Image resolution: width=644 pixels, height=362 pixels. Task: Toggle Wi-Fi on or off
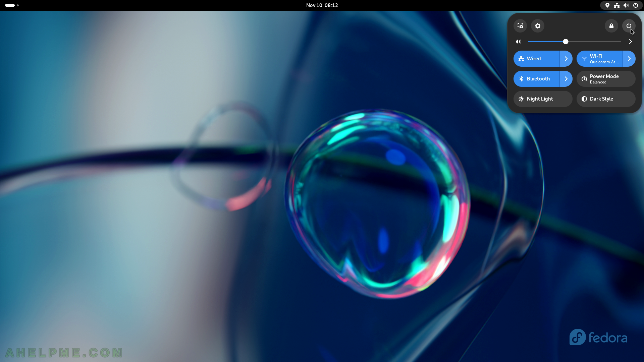pyautogui.click(x=599, y=59)
